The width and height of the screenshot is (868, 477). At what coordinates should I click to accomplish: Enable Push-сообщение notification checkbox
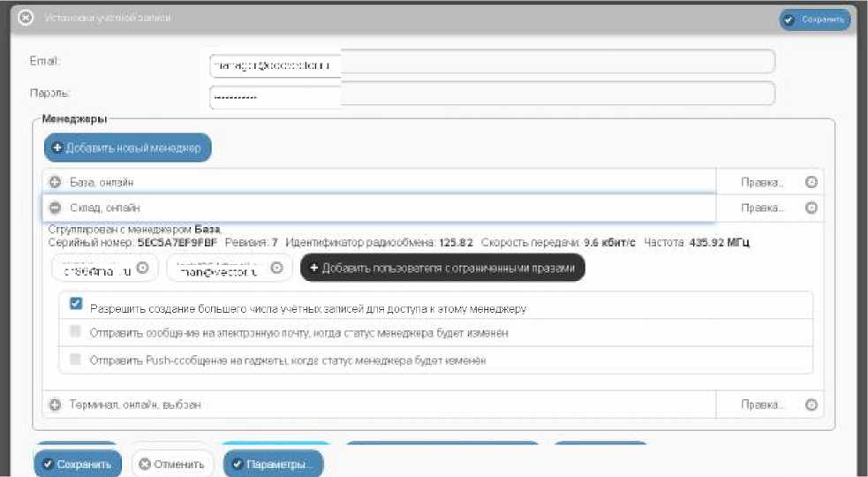pyautogui.click(x=75, y=359)
